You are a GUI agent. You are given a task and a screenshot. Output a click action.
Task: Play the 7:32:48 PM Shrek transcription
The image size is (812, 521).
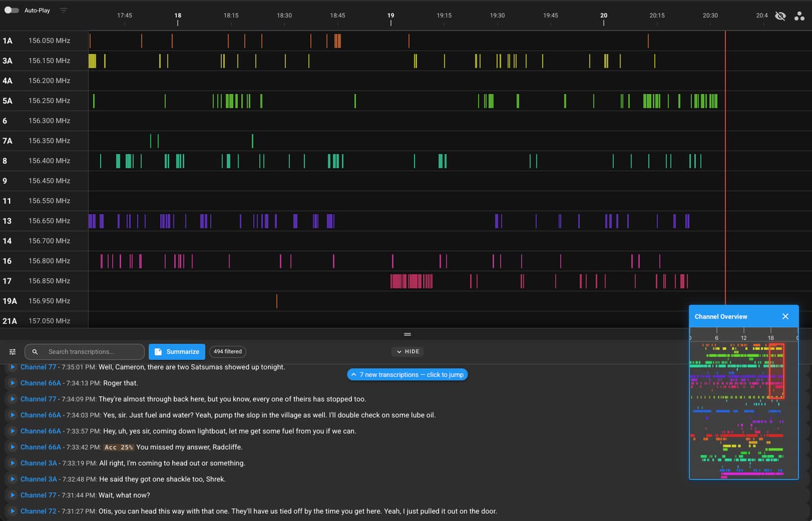coord(12,479)
